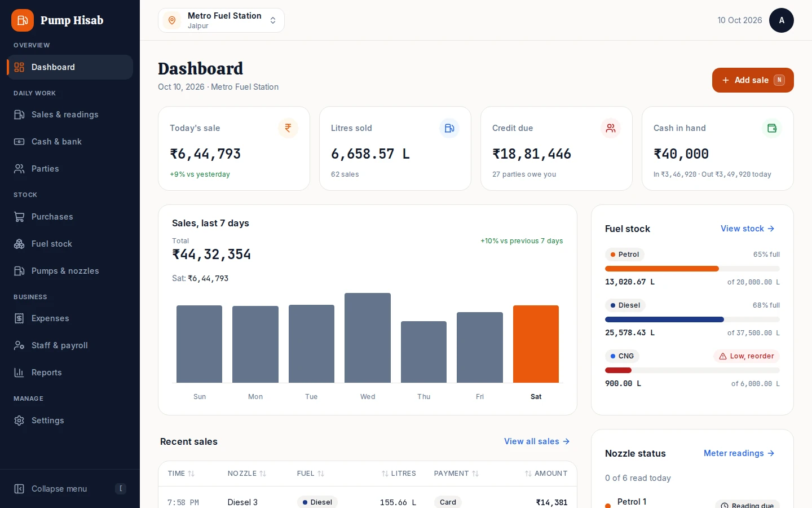Viewport: 812px width, 508px height.
Task: Click the Diesel fuel badge in sales table
Action: pyautogui.click(x=317, y=502)
